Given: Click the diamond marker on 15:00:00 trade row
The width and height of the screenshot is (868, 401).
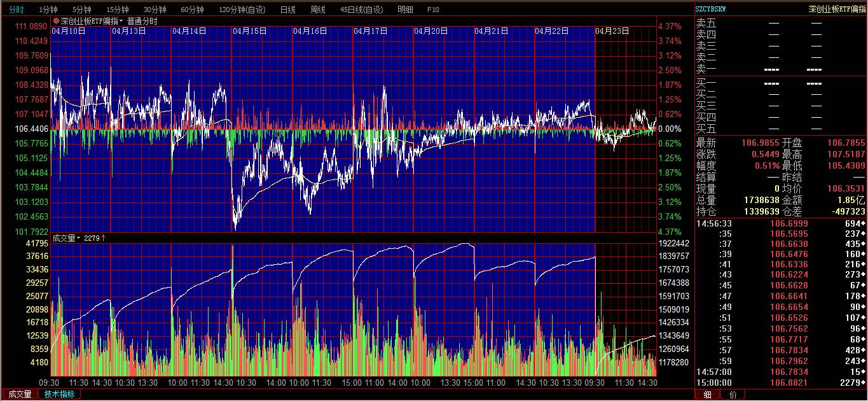Looking at the screenshot, I should pos(863,383).
